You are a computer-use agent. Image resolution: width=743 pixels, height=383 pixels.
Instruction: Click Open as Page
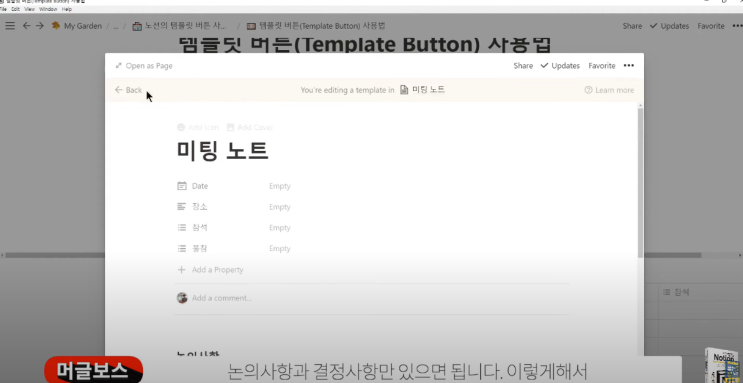pos(144,66)
